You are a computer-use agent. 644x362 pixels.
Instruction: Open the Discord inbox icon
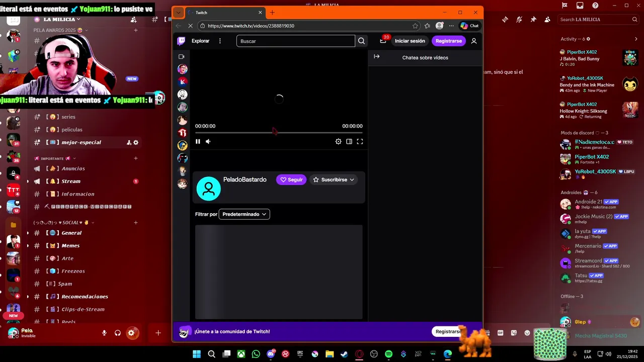pos(580,6)
